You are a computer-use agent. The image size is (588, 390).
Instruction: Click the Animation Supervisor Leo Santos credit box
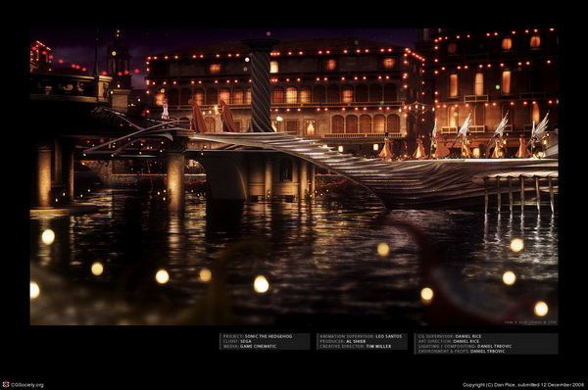click(x=362, y=341)
